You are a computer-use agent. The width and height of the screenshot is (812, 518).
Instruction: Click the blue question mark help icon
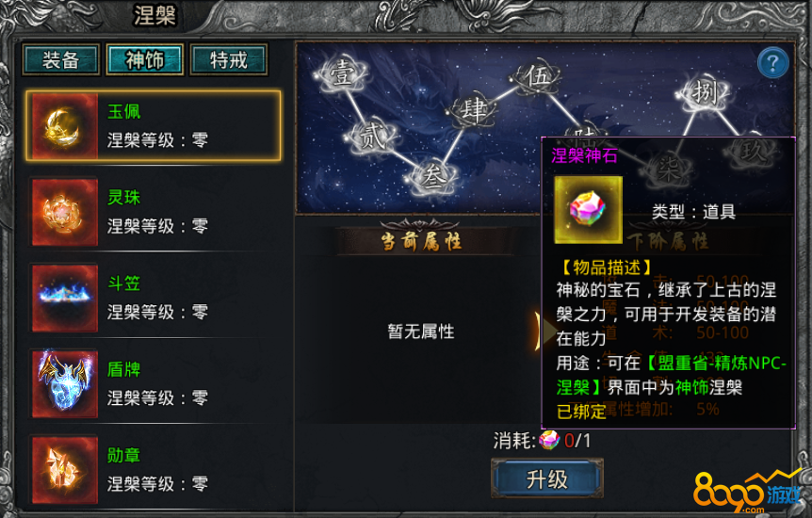[772, 63]
